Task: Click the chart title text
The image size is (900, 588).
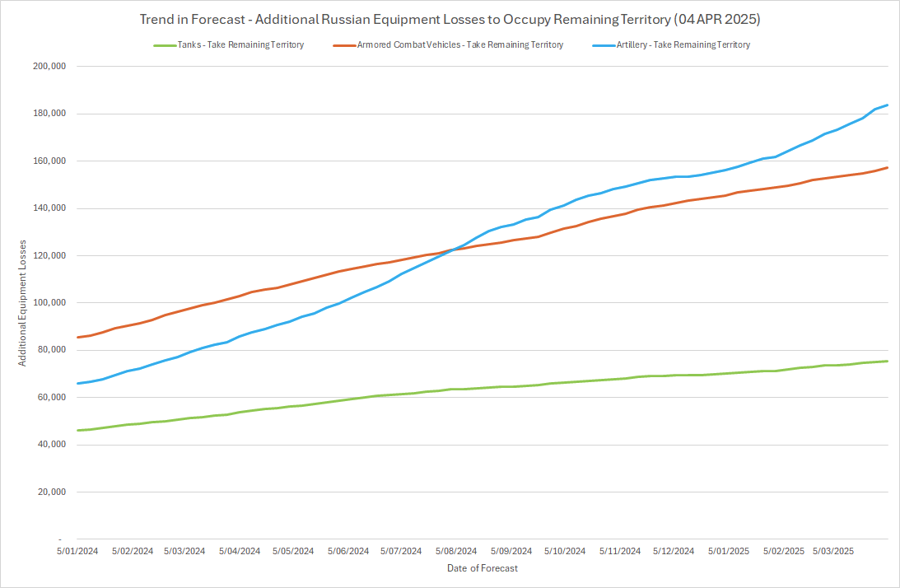Action: (x=450, y=20)
